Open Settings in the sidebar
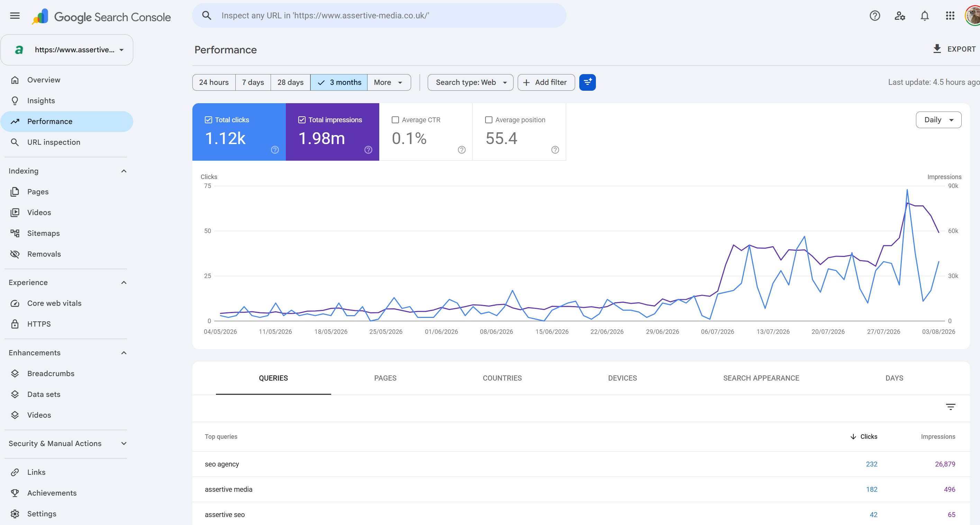This screenshot has height=525, width=980. click(67, 514)
